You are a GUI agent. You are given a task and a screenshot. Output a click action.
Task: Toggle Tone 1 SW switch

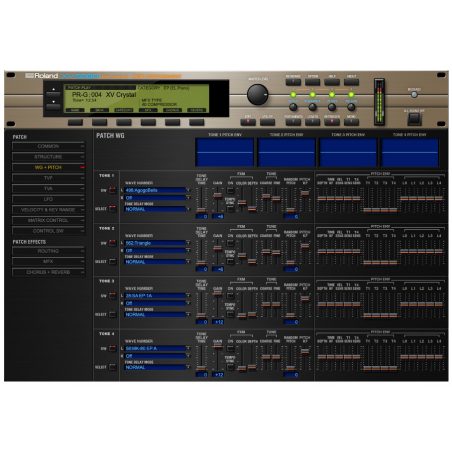tap(113, 190)
